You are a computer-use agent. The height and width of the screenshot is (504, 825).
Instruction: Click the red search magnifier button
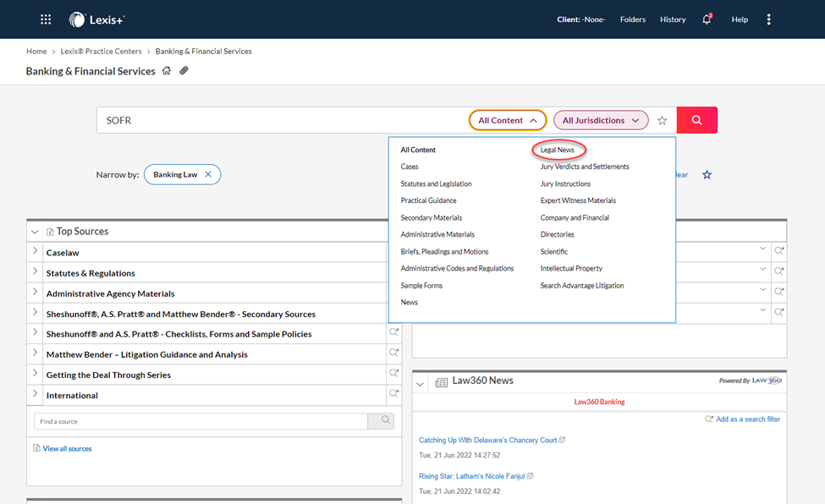coord(696,120)
